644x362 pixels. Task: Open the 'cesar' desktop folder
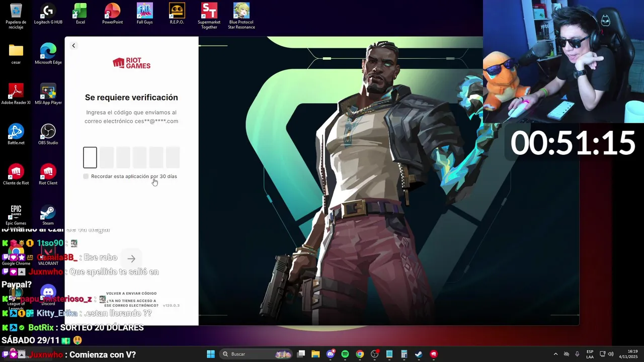[16, 54]
